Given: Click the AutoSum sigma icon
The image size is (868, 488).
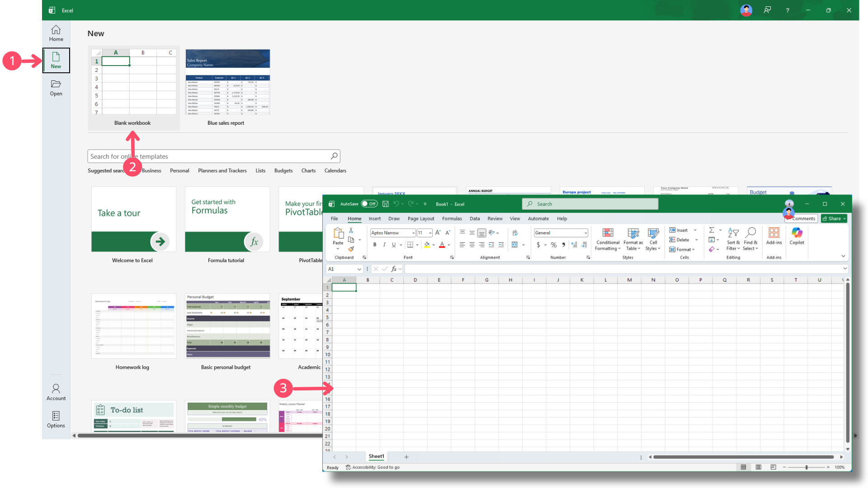Looking at the screenshot, I should (x=712, y=230).
